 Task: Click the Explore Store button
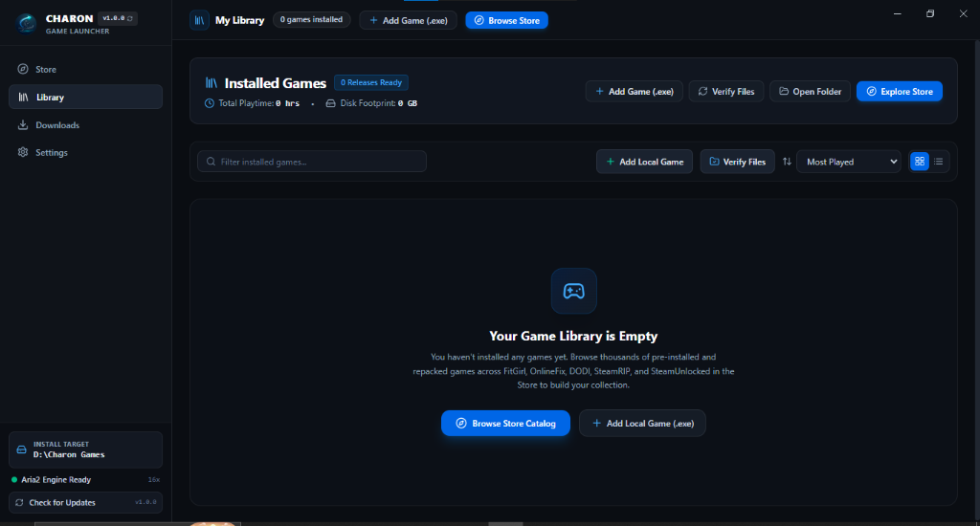coord(900,91)
